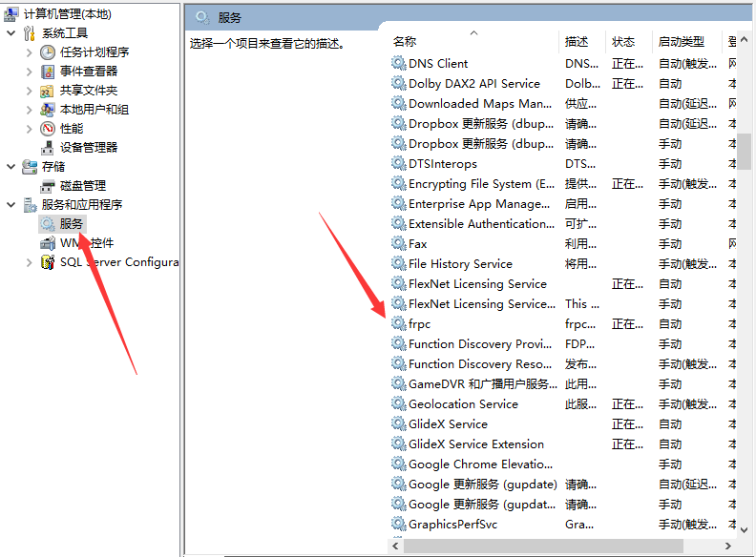This screenshot has height=557, width=756.
Task: Click the gear icon beside Dolby DAX2 API Service
Action: click(398, 83)
